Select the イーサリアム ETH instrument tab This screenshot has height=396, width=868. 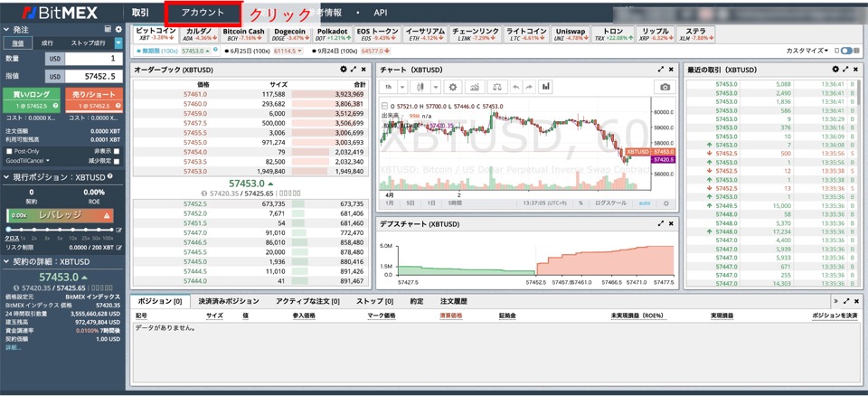pos(425,34)
